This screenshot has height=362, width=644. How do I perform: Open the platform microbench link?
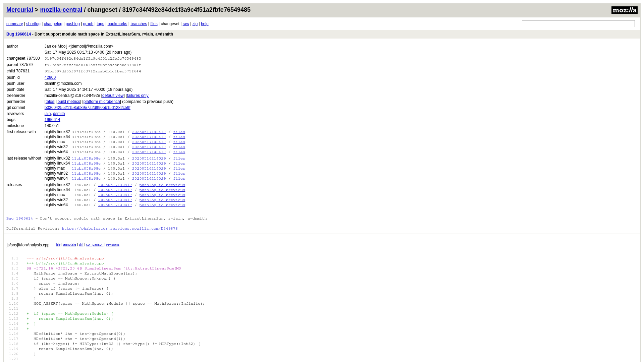click(102, 102)
